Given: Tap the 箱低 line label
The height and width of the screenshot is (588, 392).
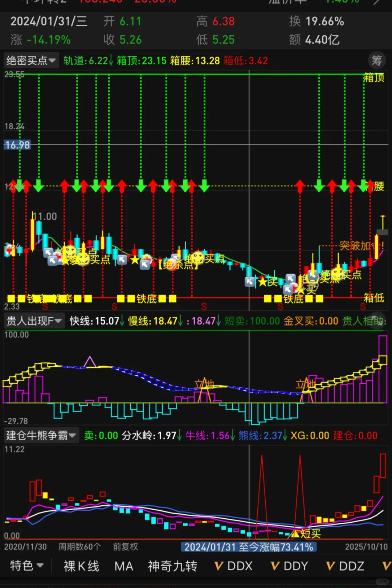Looking at the screenshot, I should [374, 298].
